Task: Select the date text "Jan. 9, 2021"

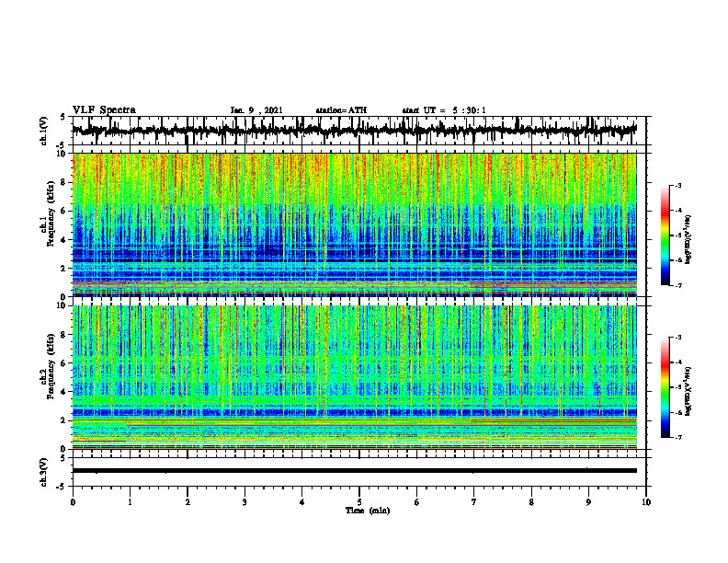Action: pos(256,110)
